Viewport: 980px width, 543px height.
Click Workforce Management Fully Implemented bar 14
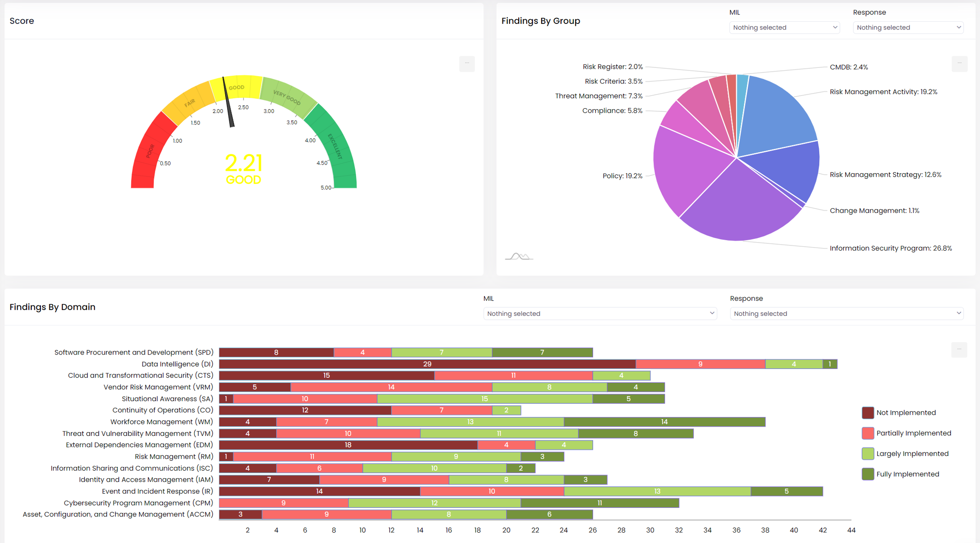click(664, 422)
